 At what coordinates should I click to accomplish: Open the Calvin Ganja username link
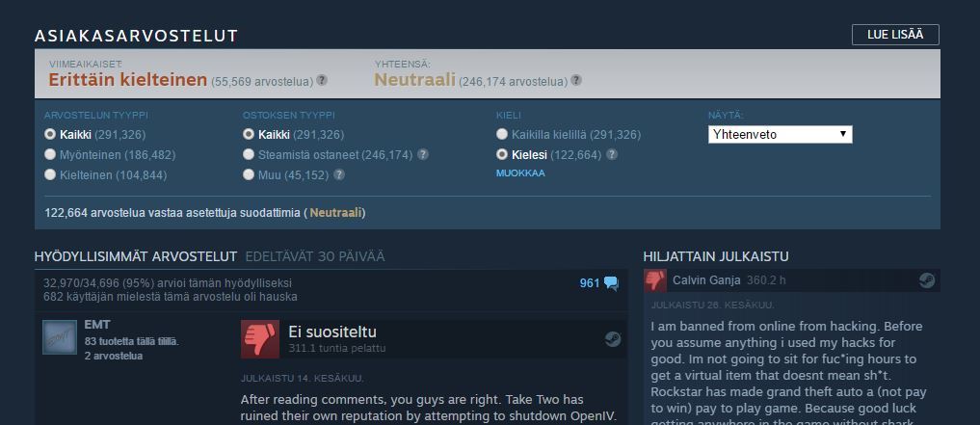click(706, 280)
